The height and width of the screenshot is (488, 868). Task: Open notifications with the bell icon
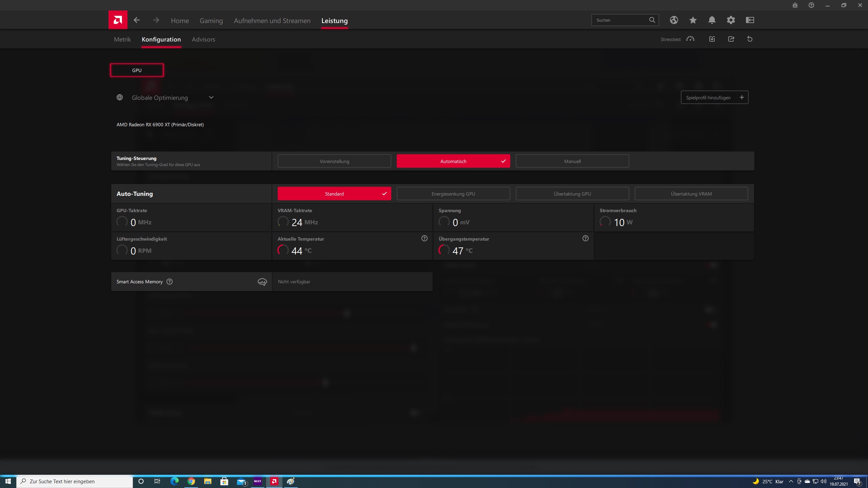pos(712,20)
